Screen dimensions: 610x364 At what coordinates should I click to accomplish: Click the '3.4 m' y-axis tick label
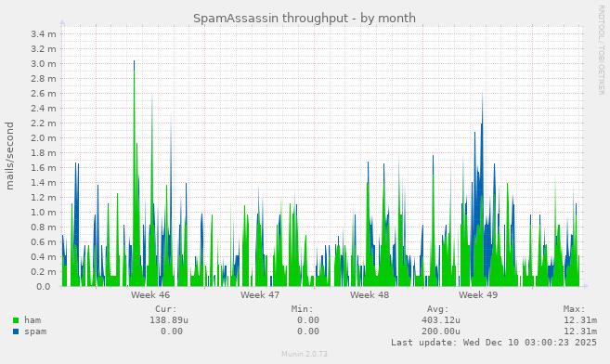44,34
